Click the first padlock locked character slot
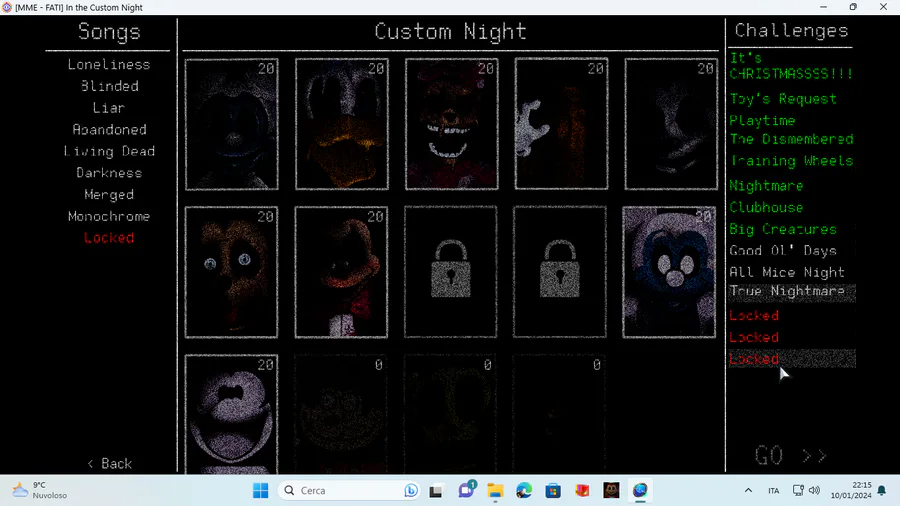Image resolution: width=900 pixels, height=506 pixels. coord(451,272)
